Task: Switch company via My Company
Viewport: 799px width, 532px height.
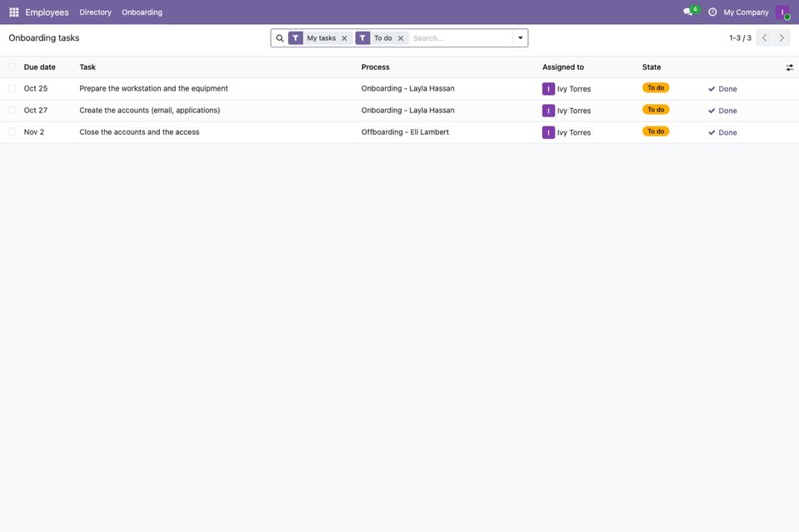Action: (x=746, y=12)
